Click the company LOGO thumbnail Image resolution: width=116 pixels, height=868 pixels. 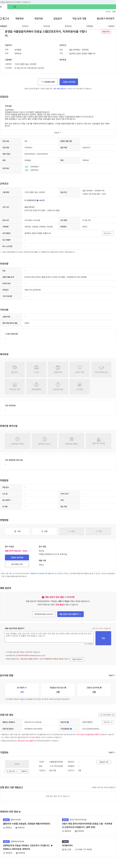(x=17, y=764)
